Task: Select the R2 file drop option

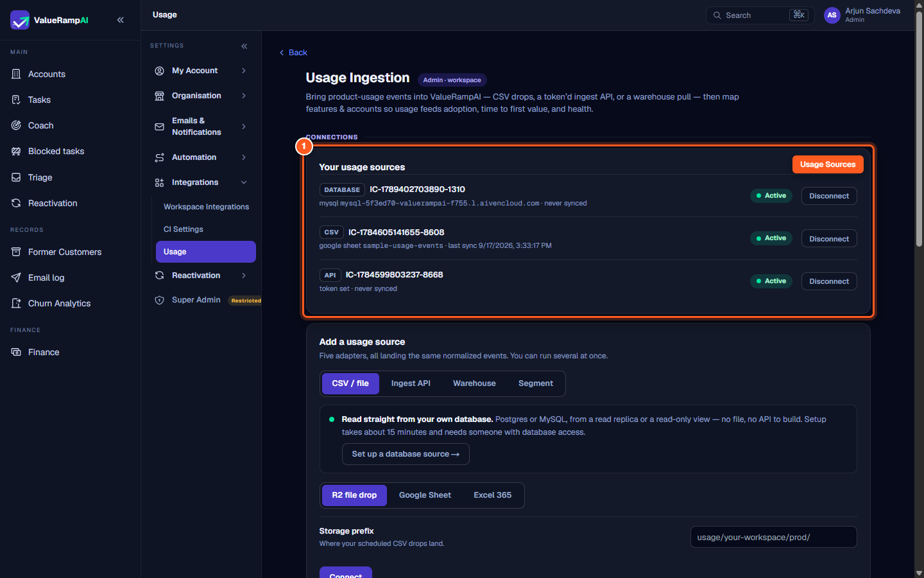Action: [354, 495]
